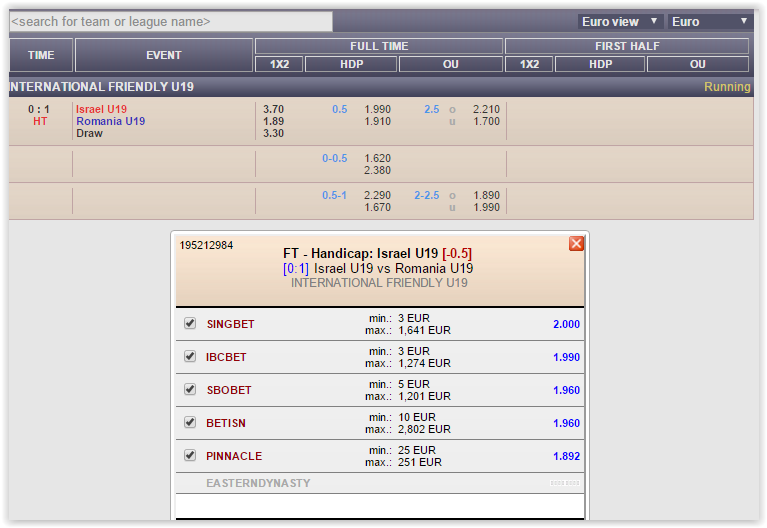Open the Euro currency dropdown
The image size is (767, 528).
[x=710, y=22]
